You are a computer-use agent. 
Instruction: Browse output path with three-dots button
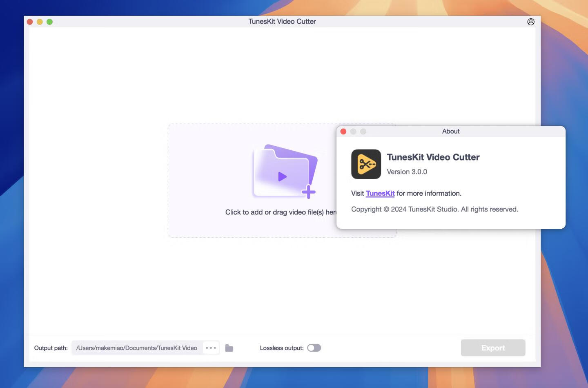click(x=211, y=348)
